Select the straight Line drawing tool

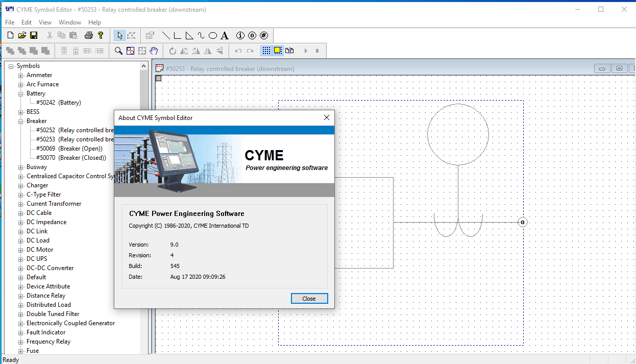click(x=166, y=35)
